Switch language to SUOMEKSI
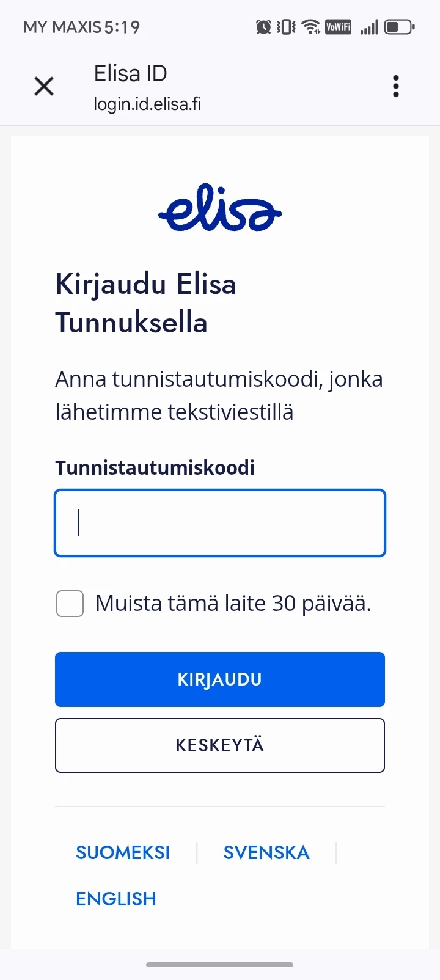This screenshot has height=980, width=440. point(123,852)
